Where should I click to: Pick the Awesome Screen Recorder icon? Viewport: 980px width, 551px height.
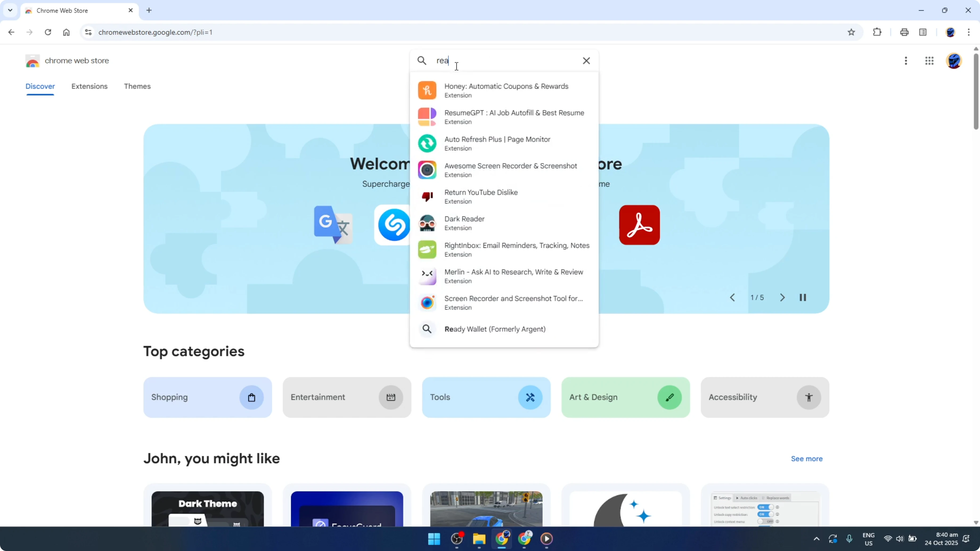(x=427, y=170)
